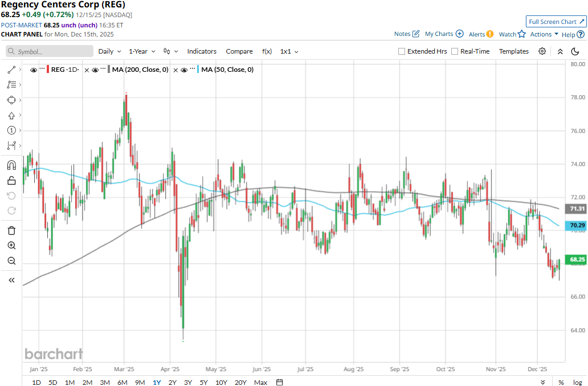Open the f(x) expressions menu
This screenshot has height=386, width=588.
[x=267, y=51]
